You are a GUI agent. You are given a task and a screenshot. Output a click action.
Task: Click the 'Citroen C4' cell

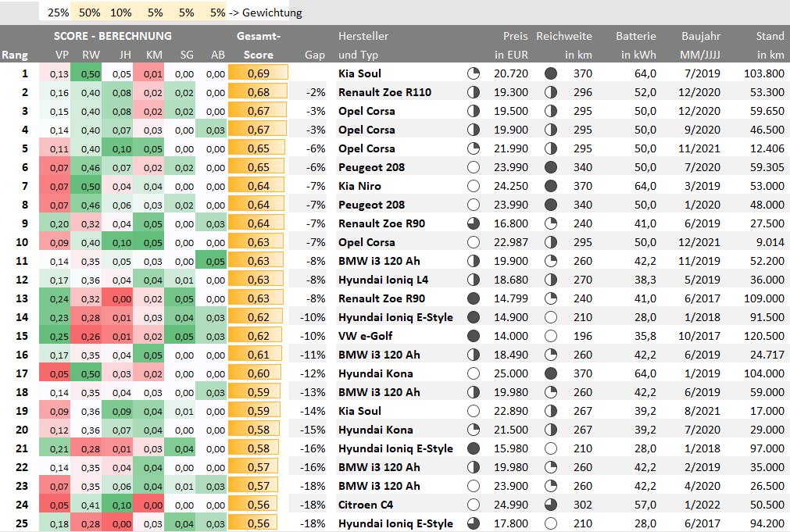click(x=366, y=505)
